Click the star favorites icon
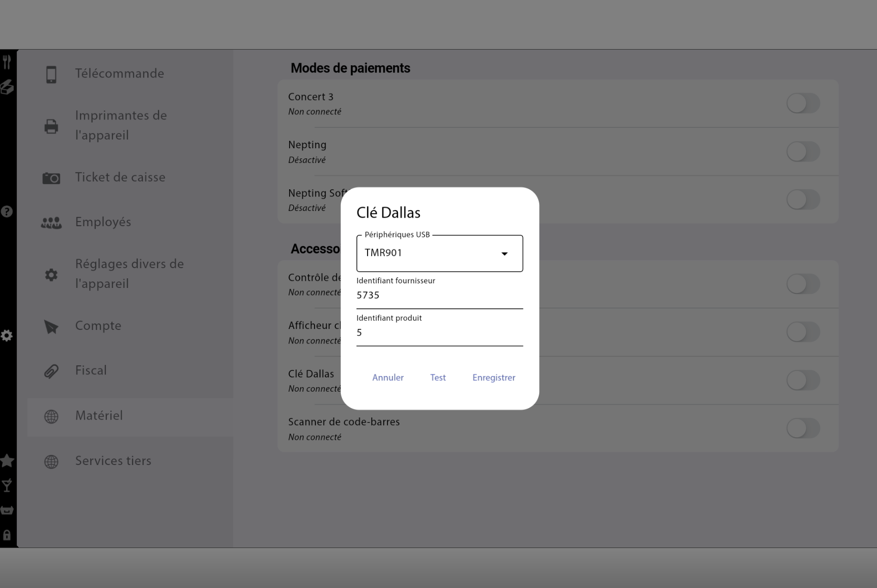 7,461
